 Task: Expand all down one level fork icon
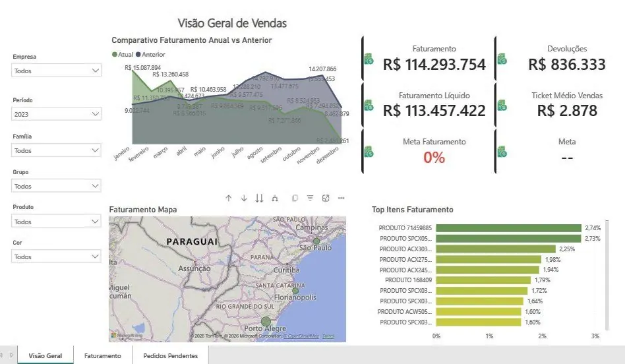pyautogui.click(x=275, y=198)
